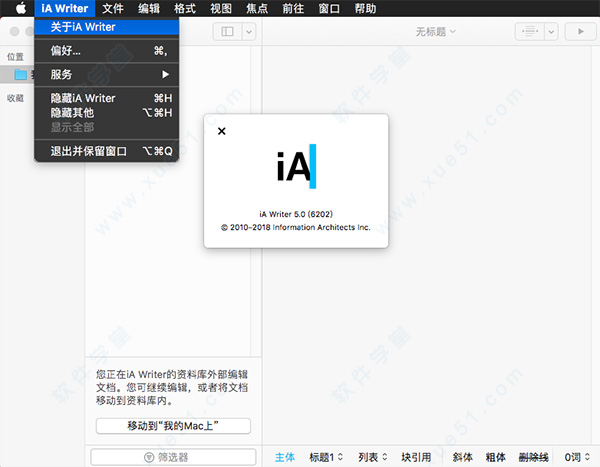Expand the 服务 submenu
Viewport: 600px width, 467px height.
point(106,74)
